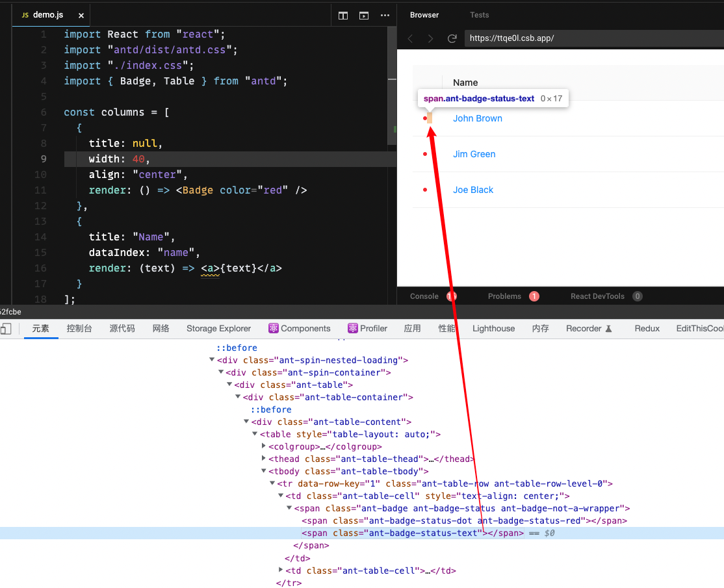Close the demo.js editor tab
724x588 pixels.
click(x=81, y=15)
